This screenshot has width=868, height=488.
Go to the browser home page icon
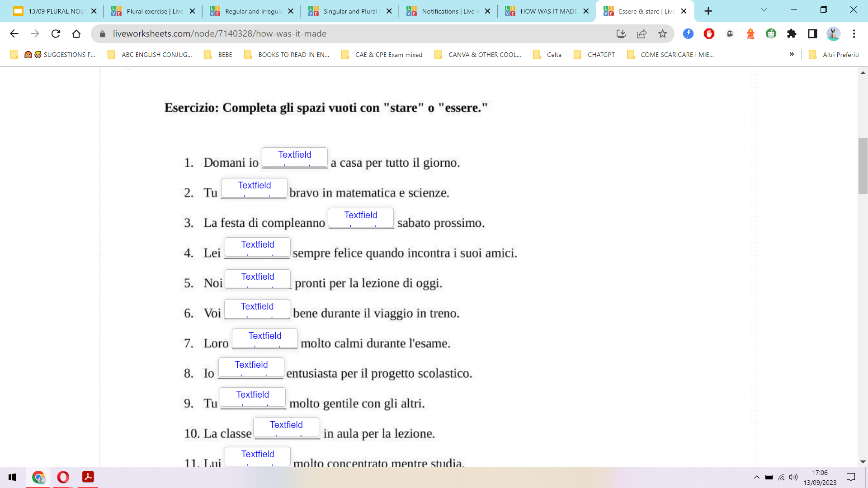click(x=76, y=33)
